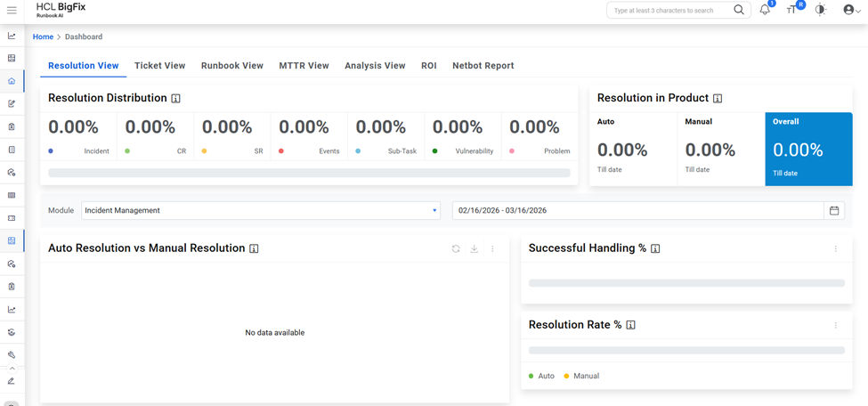
Task: Show Resolution Rate % info icon
Action: click(x=630, y=325)
